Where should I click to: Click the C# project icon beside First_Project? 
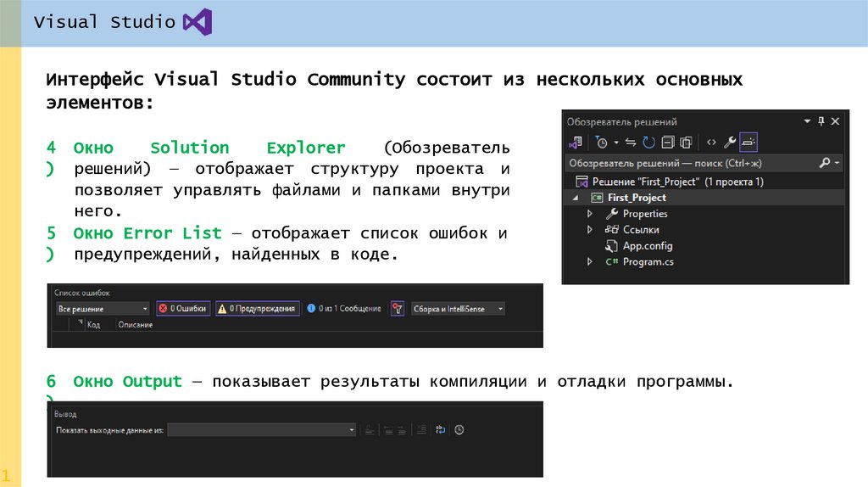[598, 198]
